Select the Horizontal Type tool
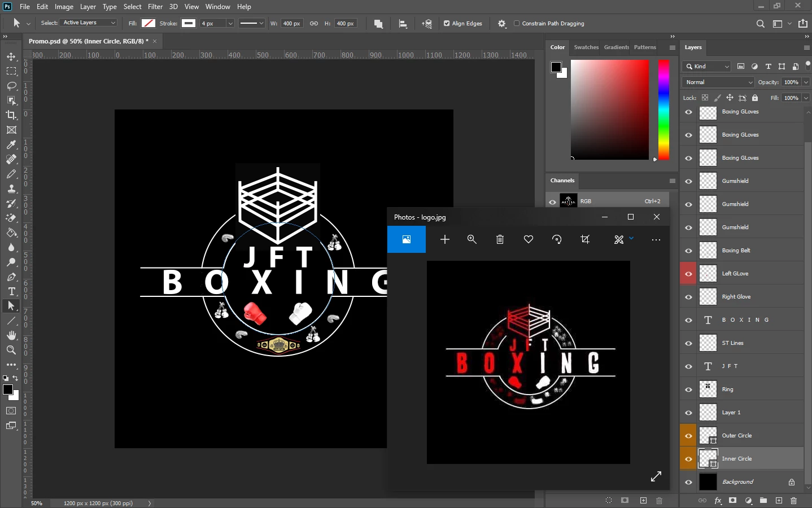812x508 pixels. tap(11, 291)
